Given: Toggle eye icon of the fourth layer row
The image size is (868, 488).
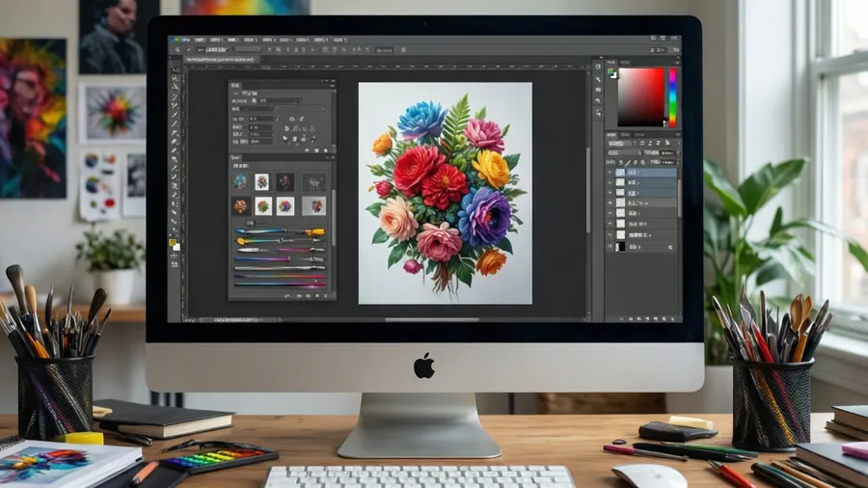Looking at the screenshot, I should point(610,203).
